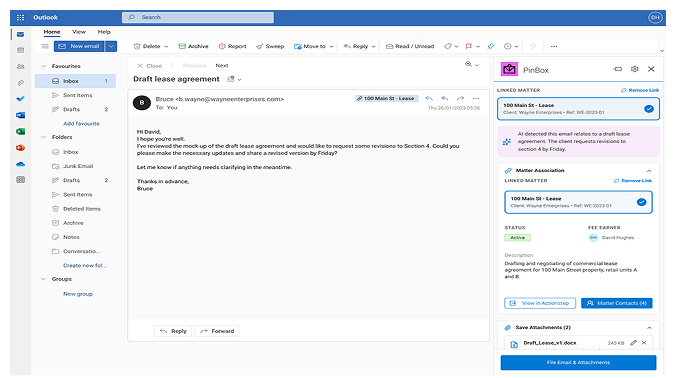The width and height of the screenshot is (676, 378).
Task: Collapse the Folders group
Action: click(x=43, y=137)
